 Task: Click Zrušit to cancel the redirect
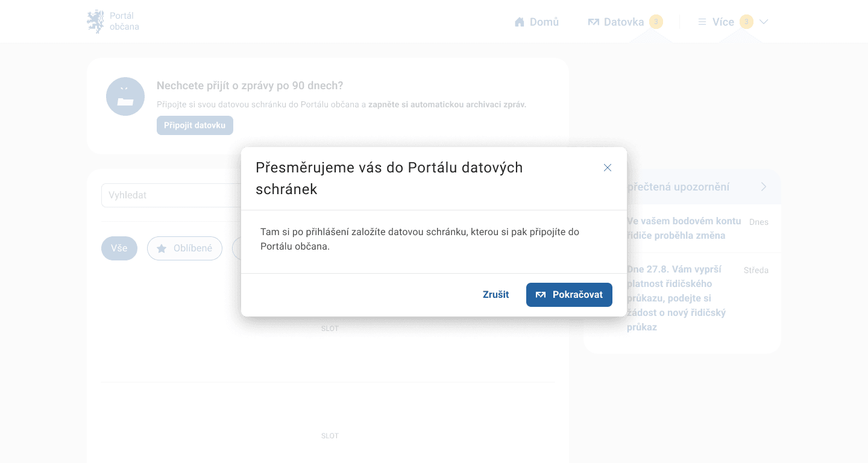pyautogui.click(x=495, y=295)
